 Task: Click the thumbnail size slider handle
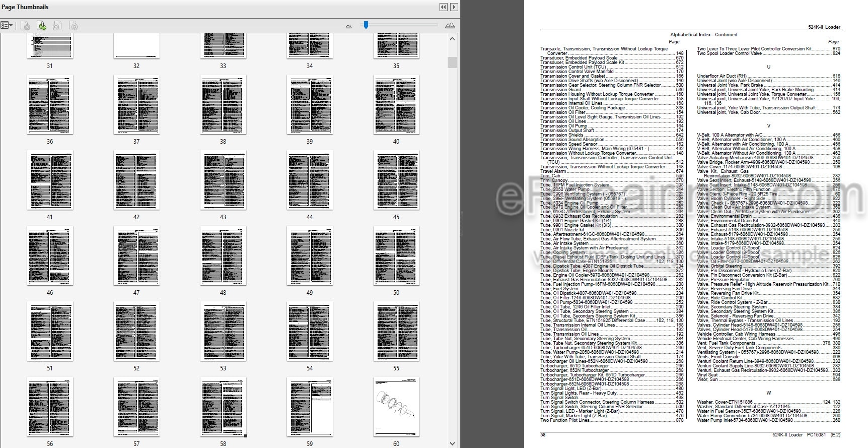[366, 25]
